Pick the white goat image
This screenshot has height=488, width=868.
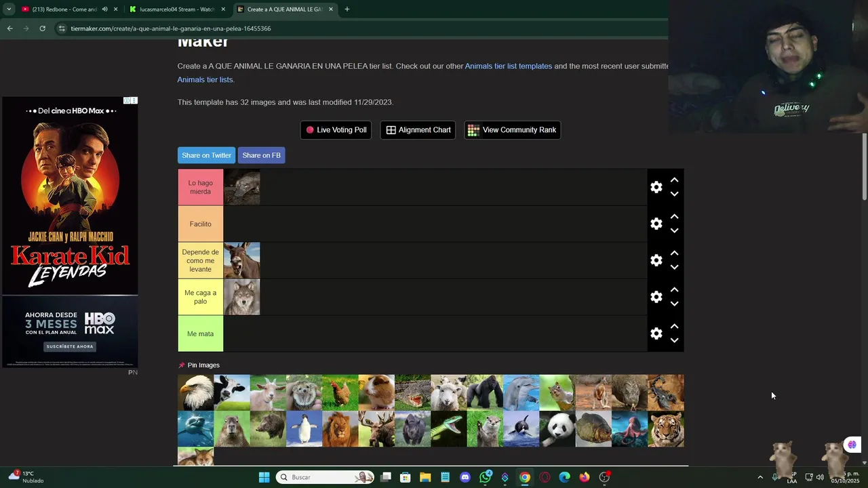tap(268, 392)
